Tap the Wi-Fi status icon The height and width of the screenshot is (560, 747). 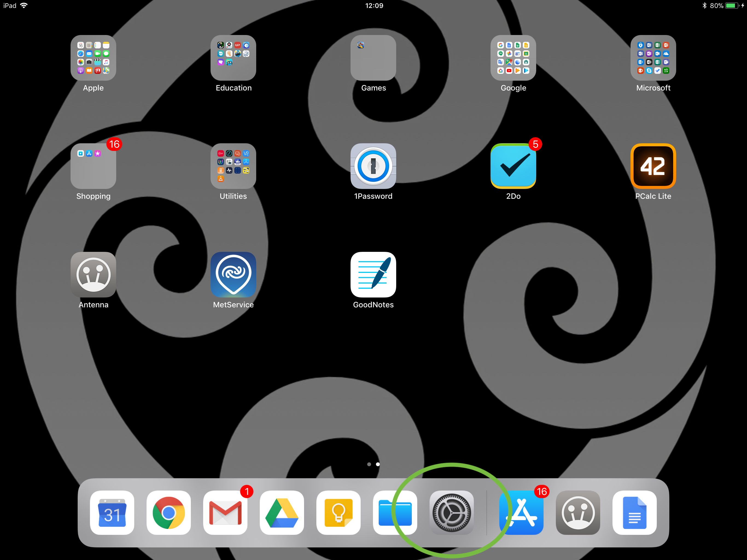coord(24,5)
